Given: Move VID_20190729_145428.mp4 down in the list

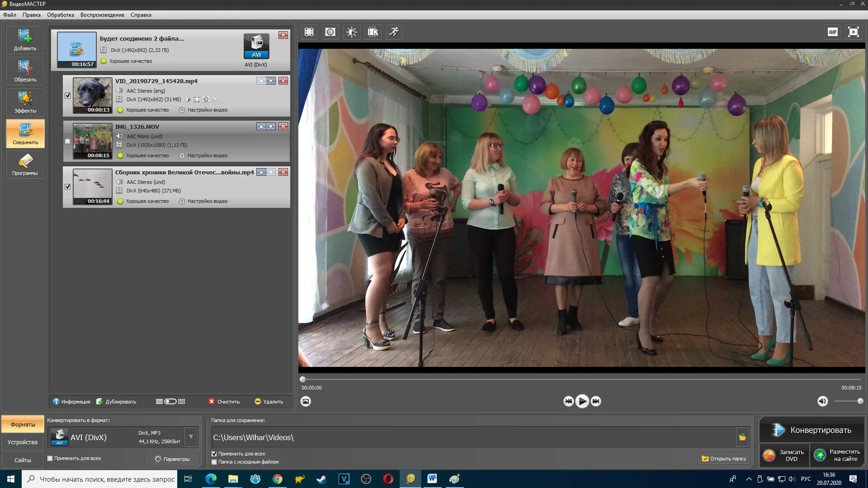Looking at the screenshot, I should 271,81.
